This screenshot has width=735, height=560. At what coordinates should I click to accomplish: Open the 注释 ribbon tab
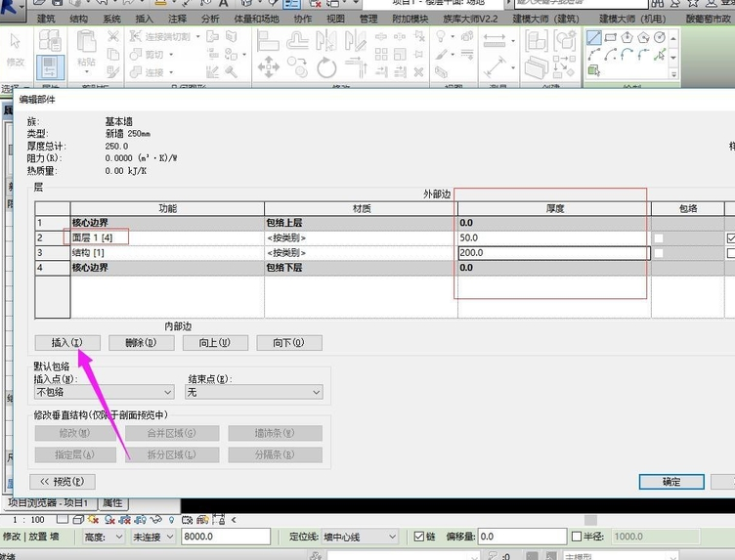[177, 19]
